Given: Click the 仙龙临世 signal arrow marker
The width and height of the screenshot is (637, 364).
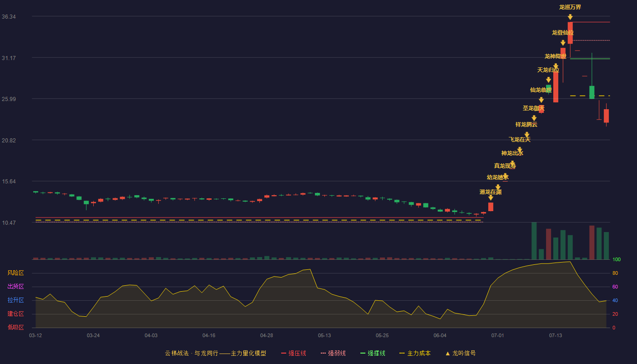Looking at the screenshot, I should pyautogui.click(x=541, y=100).
